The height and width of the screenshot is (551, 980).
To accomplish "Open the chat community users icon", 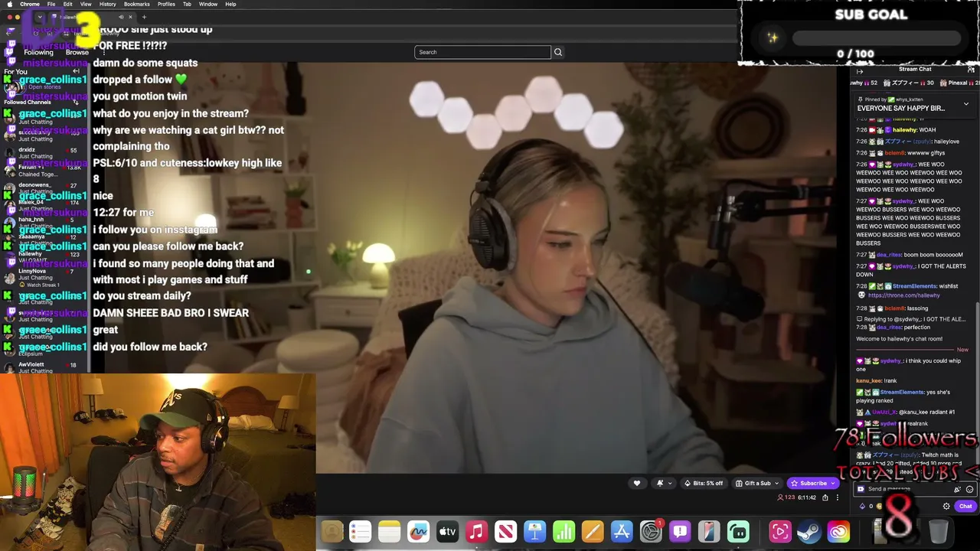I will [971, 70].
